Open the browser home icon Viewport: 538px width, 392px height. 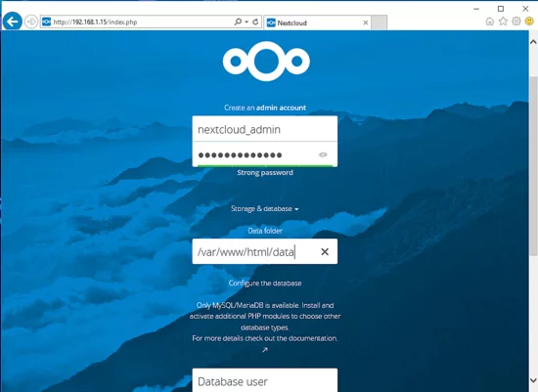point(490,22)
